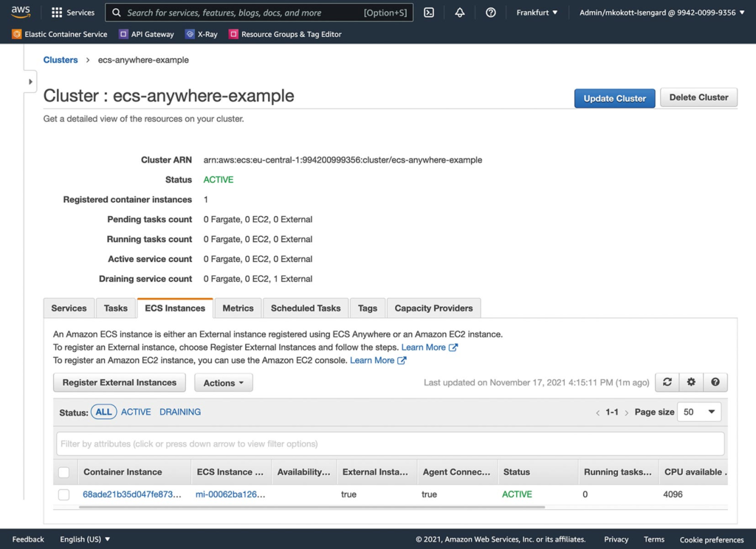Click the 4096 CPU available value

pos(673,494)
